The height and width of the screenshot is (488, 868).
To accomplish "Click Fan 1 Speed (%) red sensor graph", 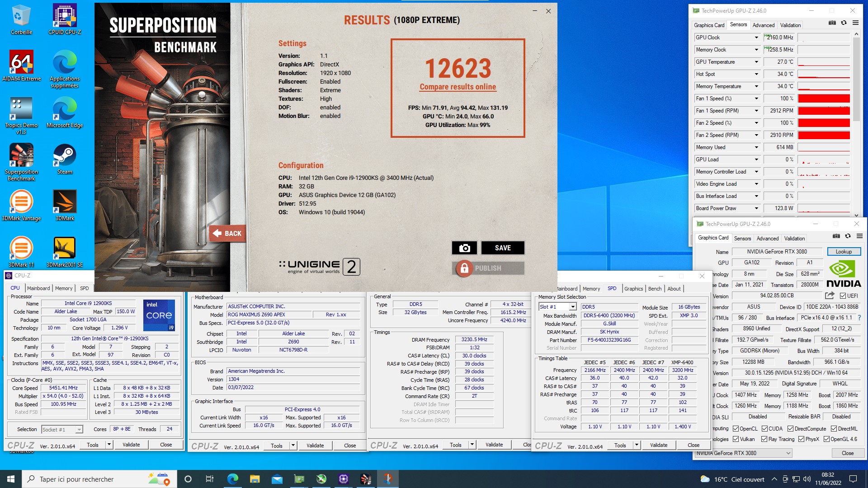I will click(x=824, y=99).
